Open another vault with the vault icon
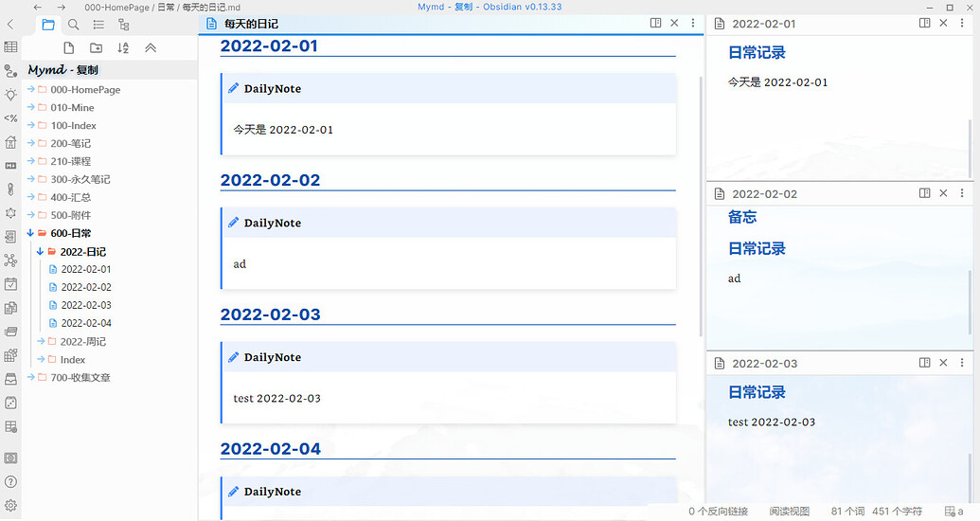Image resolution: width=980 pixels, height=521 pixels. (x=10, y=458)
